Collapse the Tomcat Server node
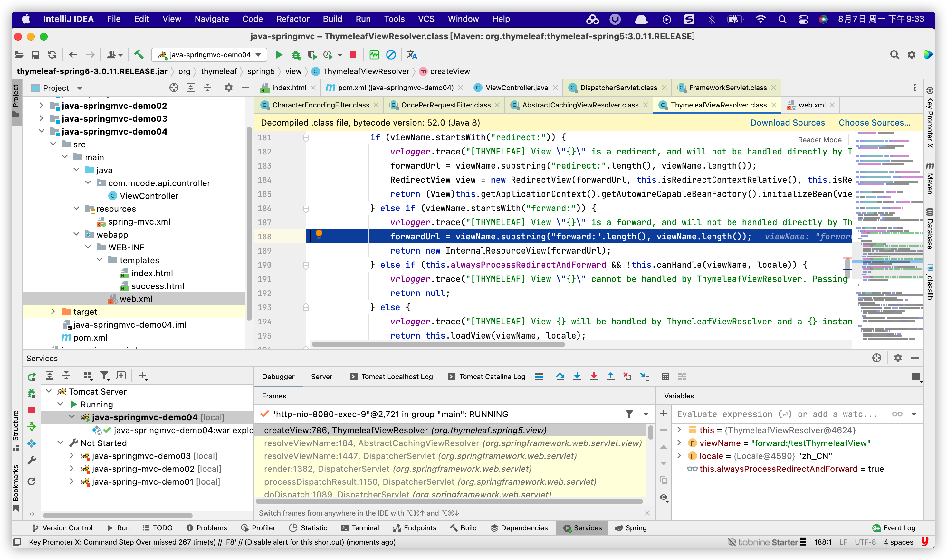 point(49,391)
